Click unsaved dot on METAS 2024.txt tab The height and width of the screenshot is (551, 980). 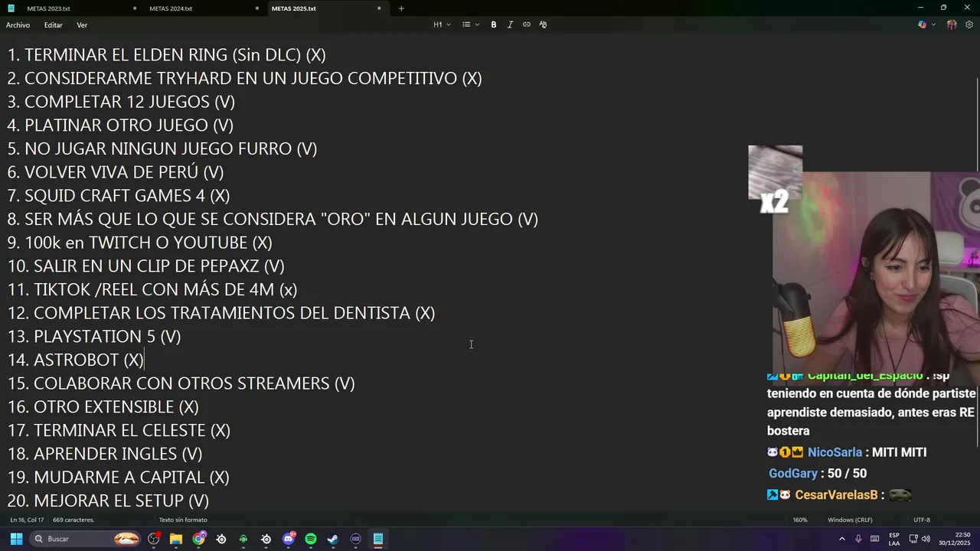[256, 8]
